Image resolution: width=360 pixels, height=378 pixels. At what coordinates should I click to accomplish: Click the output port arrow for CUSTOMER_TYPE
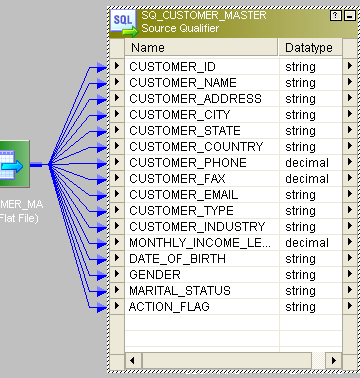[350, 210]
